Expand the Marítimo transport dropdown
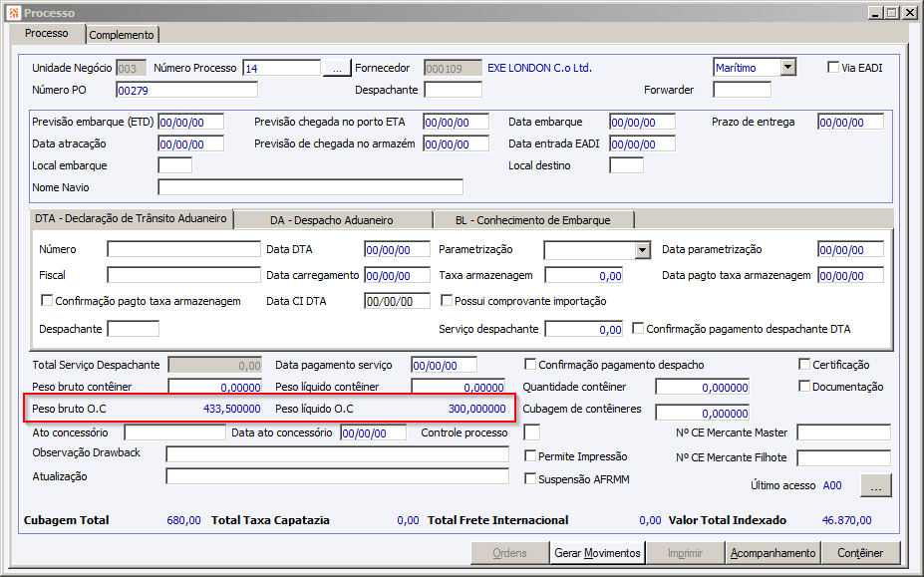The width and height of the screenshot is (924, 577). point(787,67)
